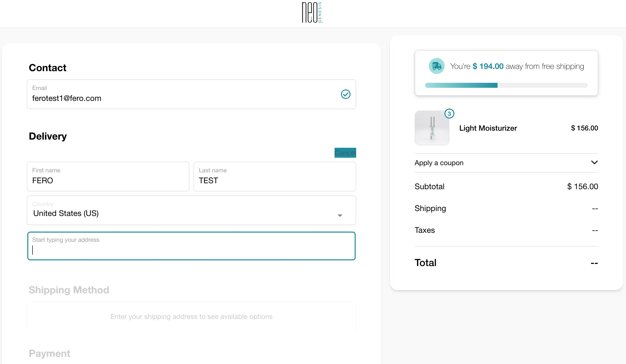This screenshot has width=626, height=364.
Task: Click the free shipping truck icon
Action: click(x=437, y=66)
